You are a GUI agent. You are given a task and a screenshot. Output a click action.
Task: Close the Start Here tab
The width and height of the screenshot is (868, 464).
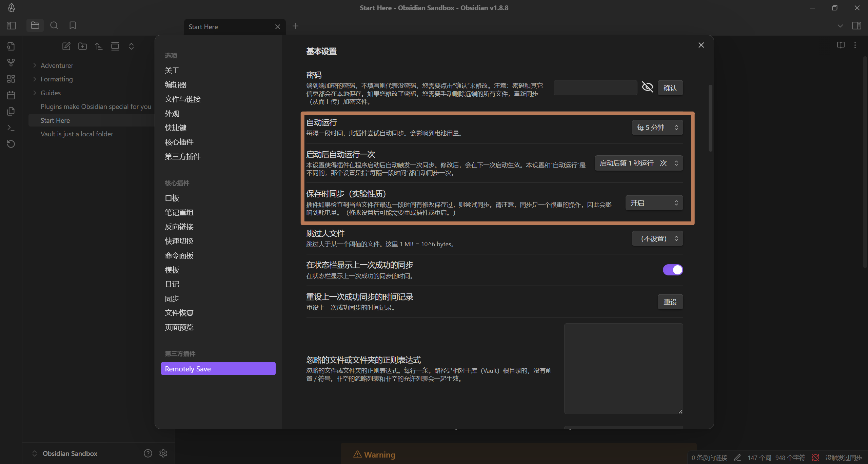pos(277,27)
